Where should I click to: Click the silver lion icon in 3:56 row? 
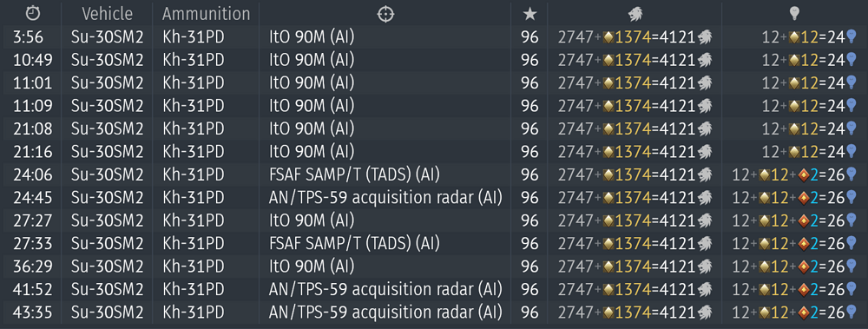[x=705, y=37]
